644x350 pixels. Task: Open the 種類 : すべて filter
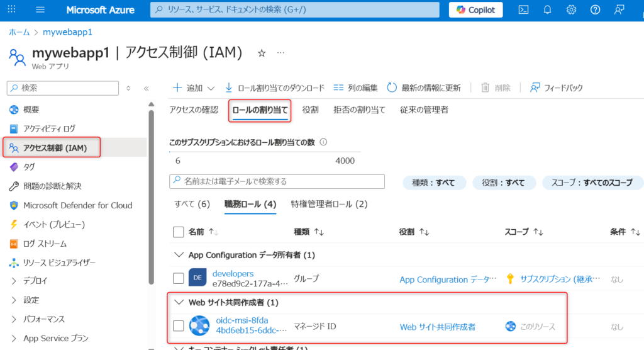coord(434,183)
